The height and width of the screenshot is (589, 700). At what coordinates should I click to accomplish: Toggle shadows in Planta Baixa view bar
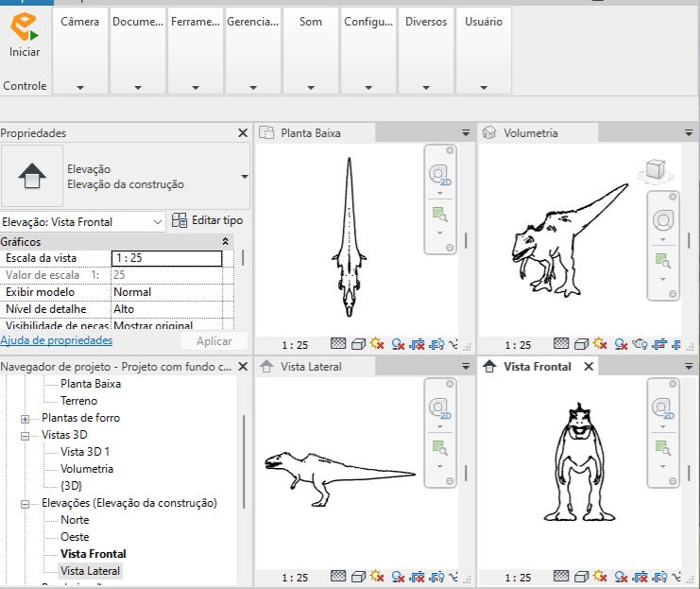398,344
